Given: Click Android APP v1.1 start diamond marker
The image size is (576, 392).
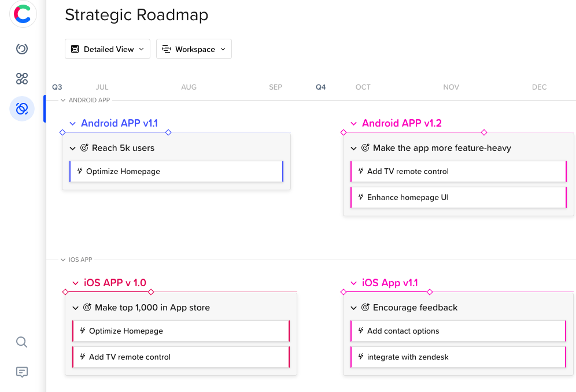Looking at the screenshot, I should (62, 132).
